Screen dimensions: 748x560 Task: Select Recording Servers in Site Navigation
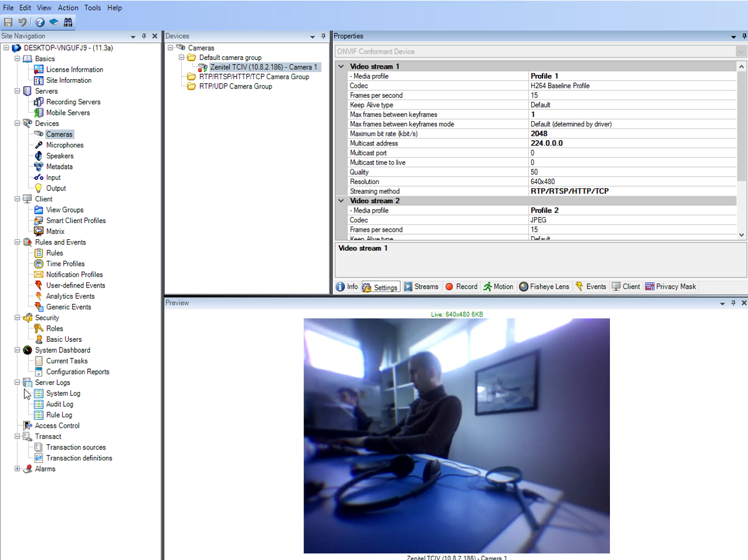pos(73,102)
